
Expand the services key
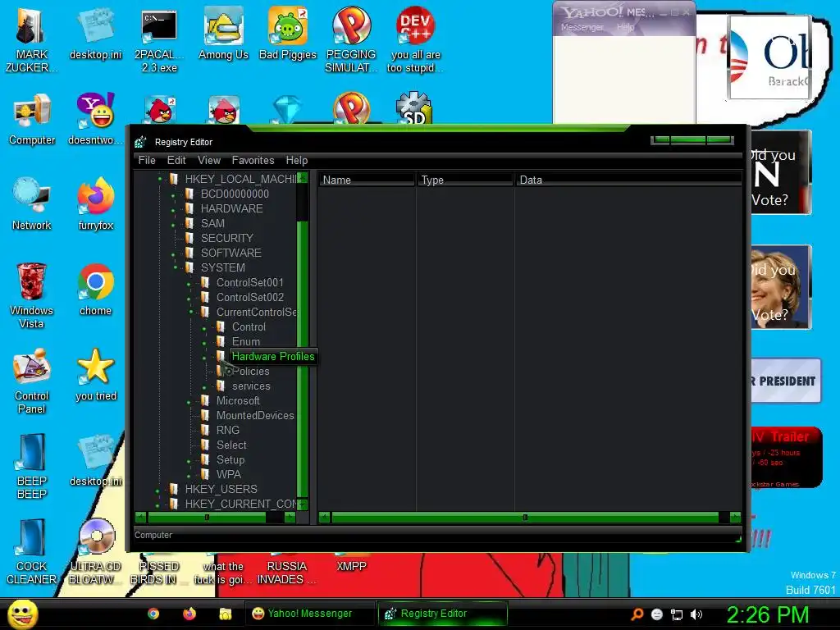click(x=204, y=388)
